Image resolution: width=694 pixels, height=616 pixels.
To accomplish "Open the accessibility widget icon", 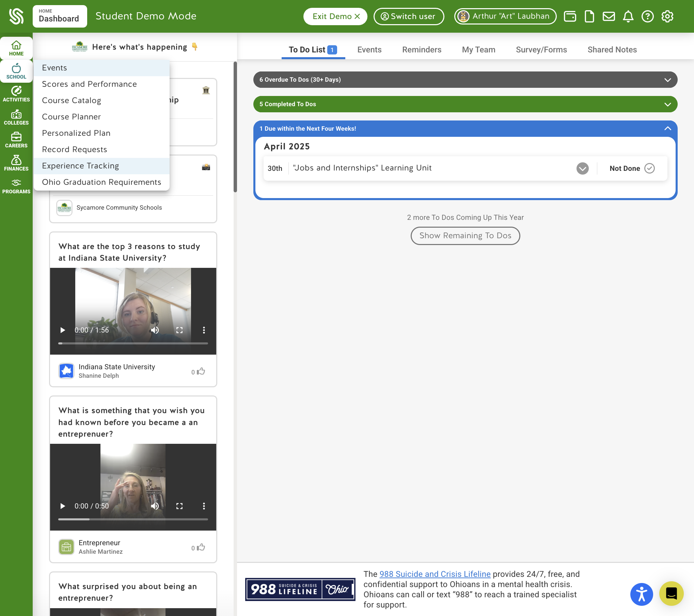I will [642, 594].
